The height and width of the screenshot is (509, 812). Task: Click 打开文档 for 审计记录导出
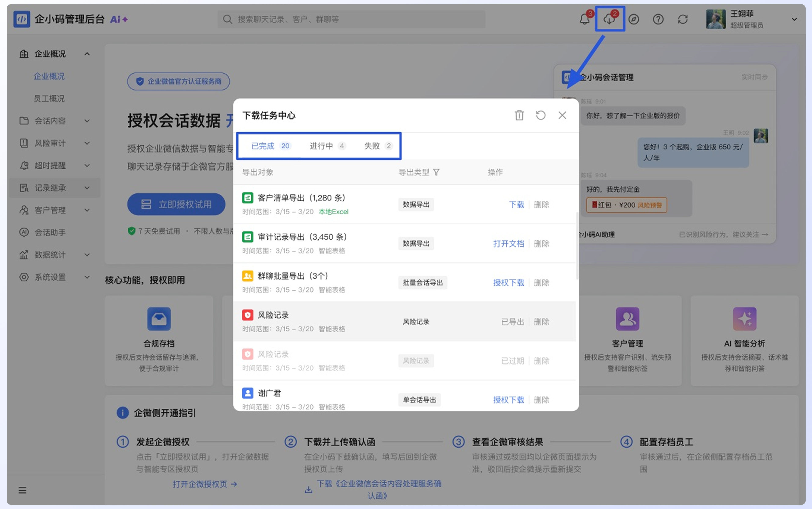(509, 243)
